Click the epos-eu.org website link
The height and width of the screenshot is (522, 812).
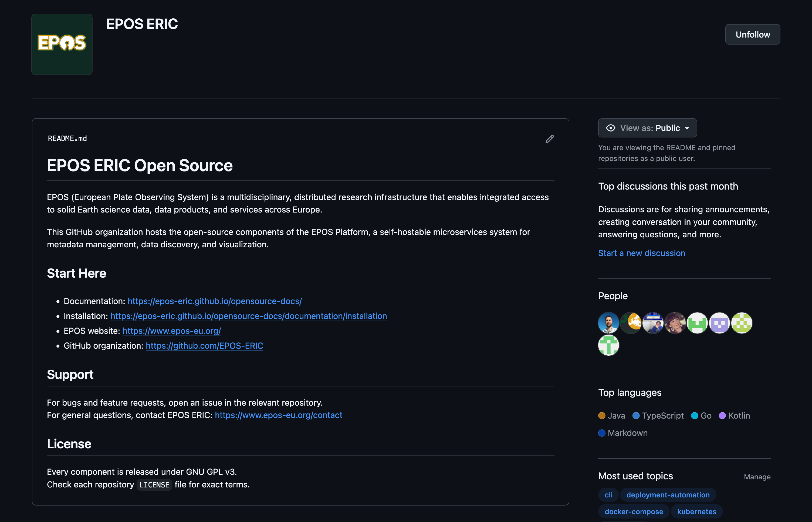pos(171,331)
